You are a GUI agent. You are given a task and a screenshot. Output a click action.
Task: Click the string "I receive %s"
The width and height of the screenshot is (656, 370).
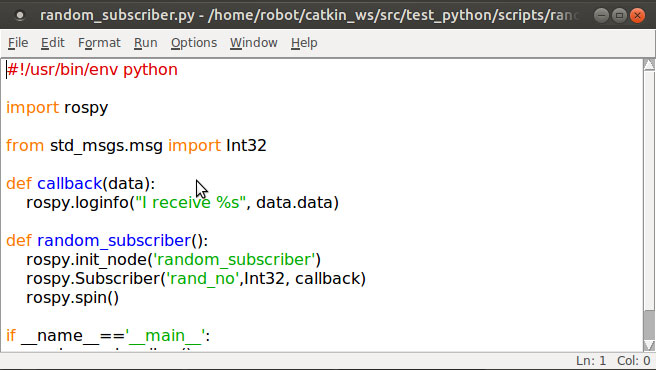pos(190,203)
